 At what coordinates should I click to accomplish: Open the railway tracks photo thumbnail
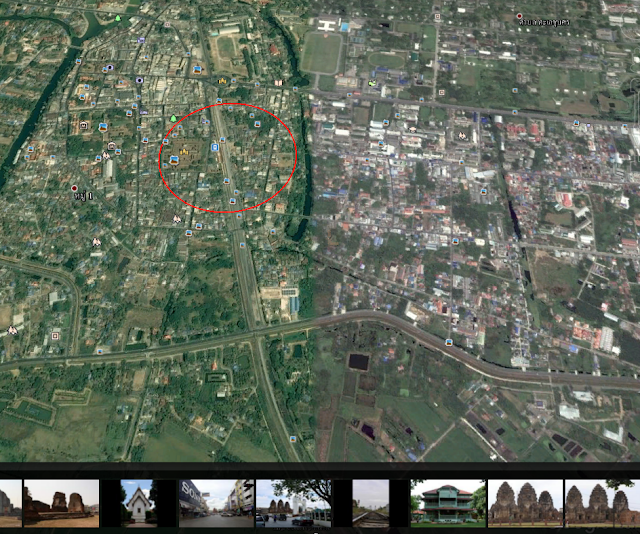point(371,503)
